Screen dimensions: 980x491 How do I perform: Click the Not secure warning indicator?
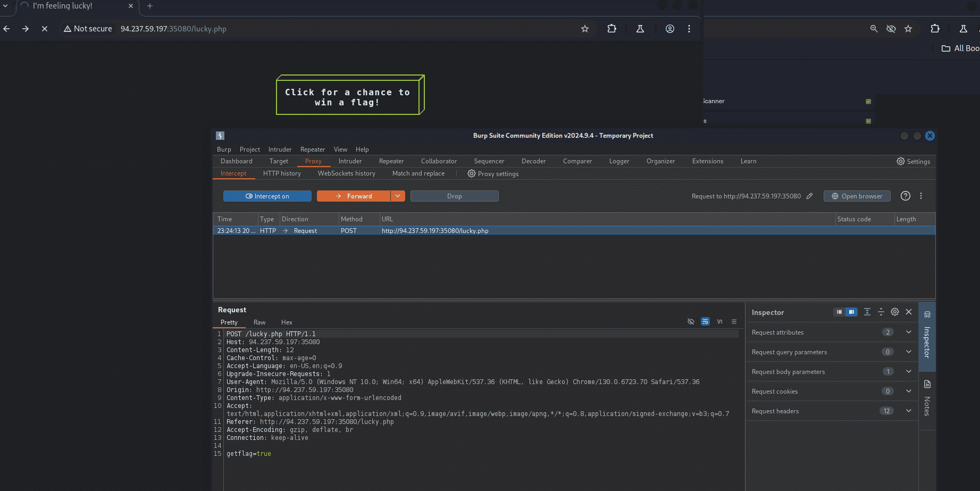88,29
